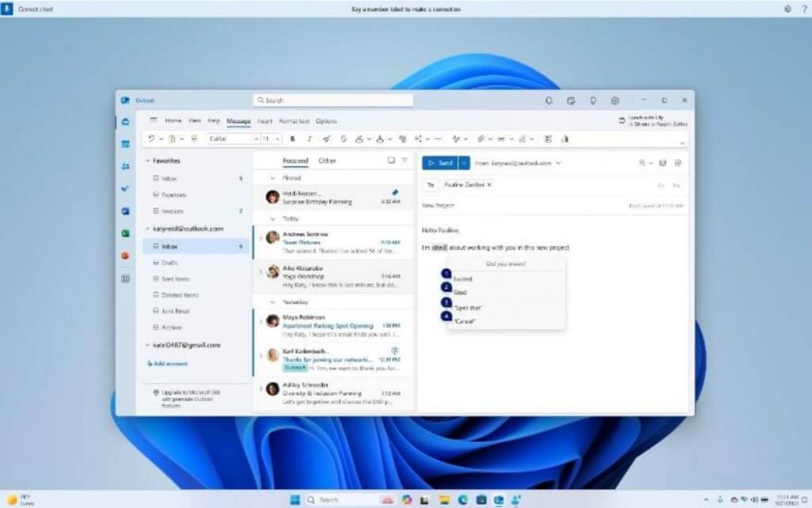The width and height of the screenshot is (812, 508).
Task: Open the Dictate icon on the toolbar
Action: pos(565,139)
